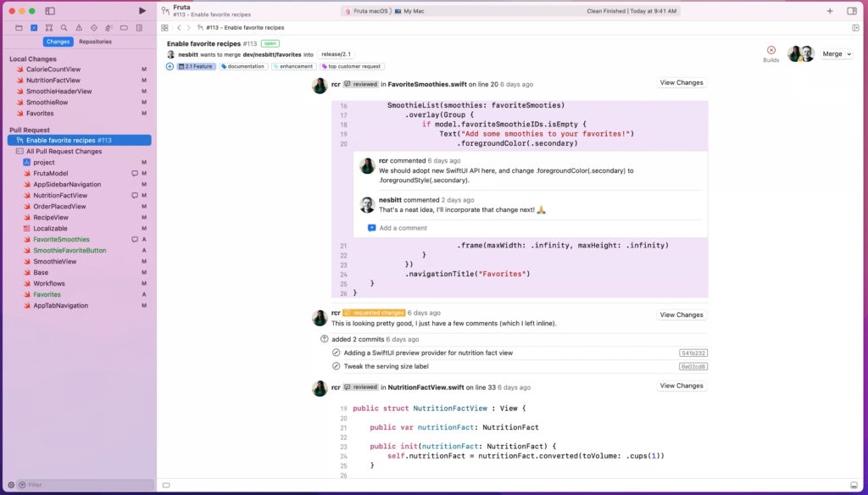Select Favorites in Local Changes
Image resolution: width=868 pixels, height=495 pixels.
79,114
